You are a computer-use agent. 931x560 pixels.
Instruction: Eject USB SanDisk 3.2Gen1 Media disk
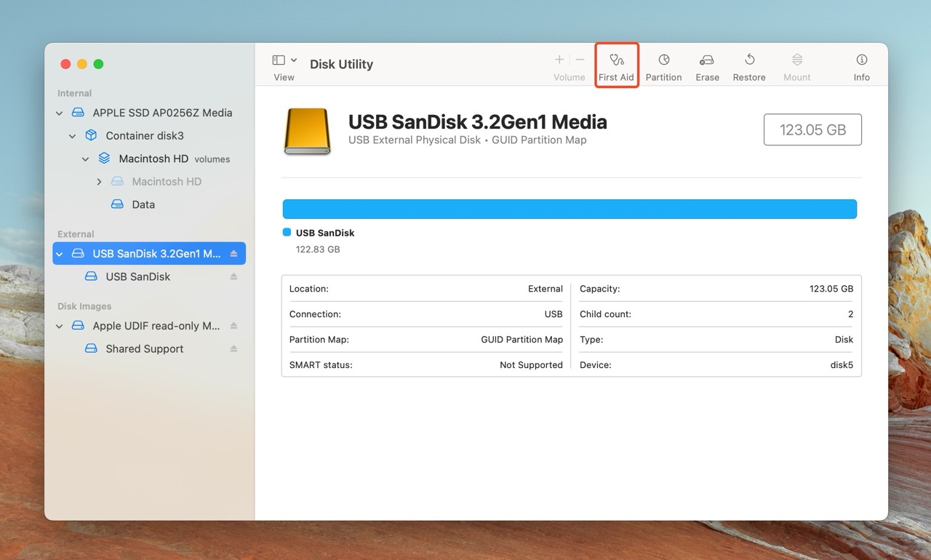coord(233,254)
